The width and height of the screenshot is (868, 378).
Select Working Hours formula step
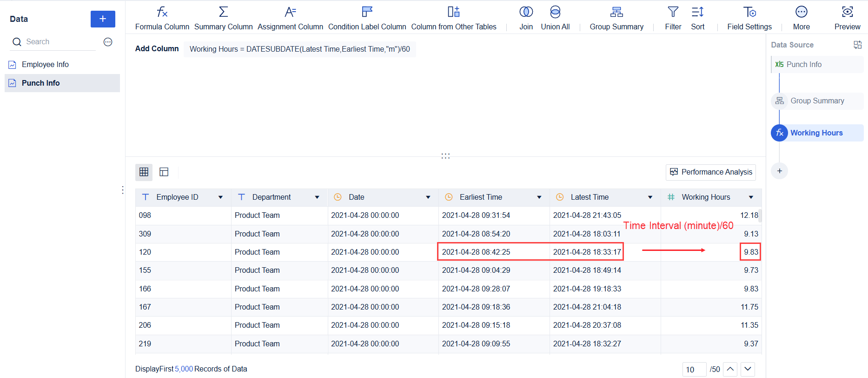click(x=817, y=133)
